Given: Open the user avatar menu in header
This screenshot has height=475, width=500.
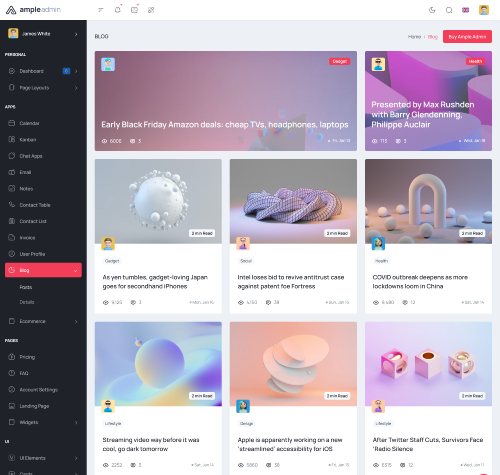Looking at the screenshot, I should 484,10.
